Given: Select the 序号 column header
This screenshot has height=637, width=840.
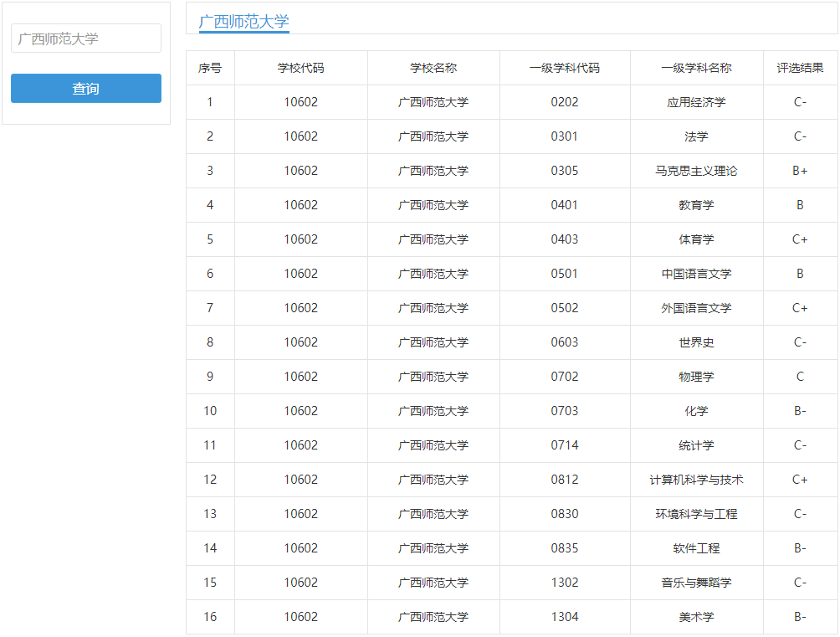Looking at the screenshot, I should pyautogui.click(x=210, y=68).
